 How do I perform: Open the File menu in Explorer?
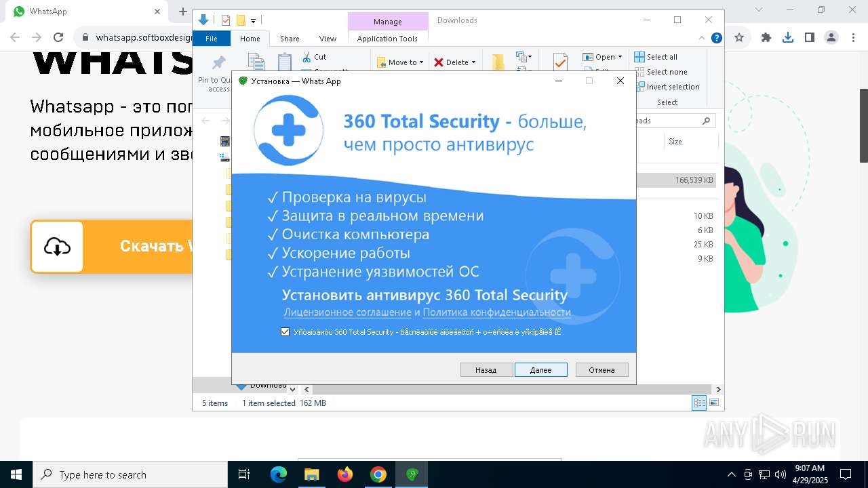click(x=212, y=39)
